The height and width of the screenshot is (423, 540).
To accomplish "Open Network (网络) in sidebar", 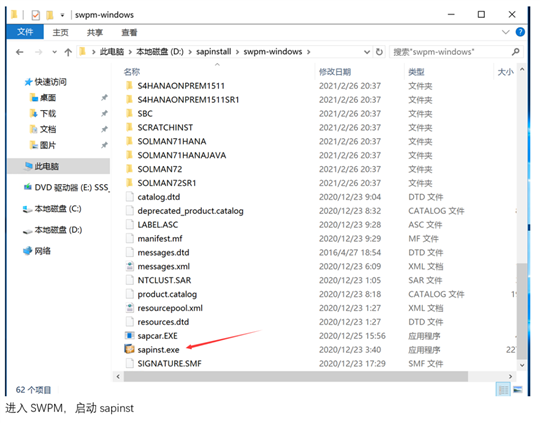I will coord(37,251).
